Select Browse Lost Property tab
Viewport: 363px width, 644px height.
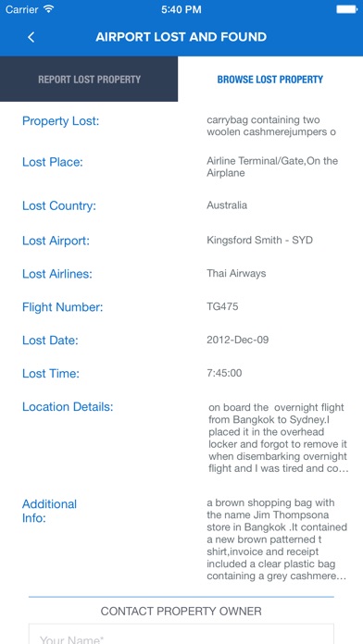pyautogui.click(x=270, y=79)
